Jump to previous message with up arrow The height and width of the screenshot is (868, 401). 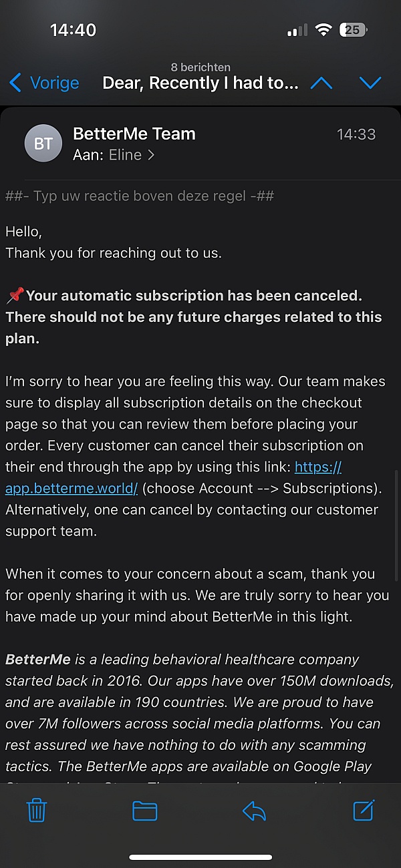[321, 83]
